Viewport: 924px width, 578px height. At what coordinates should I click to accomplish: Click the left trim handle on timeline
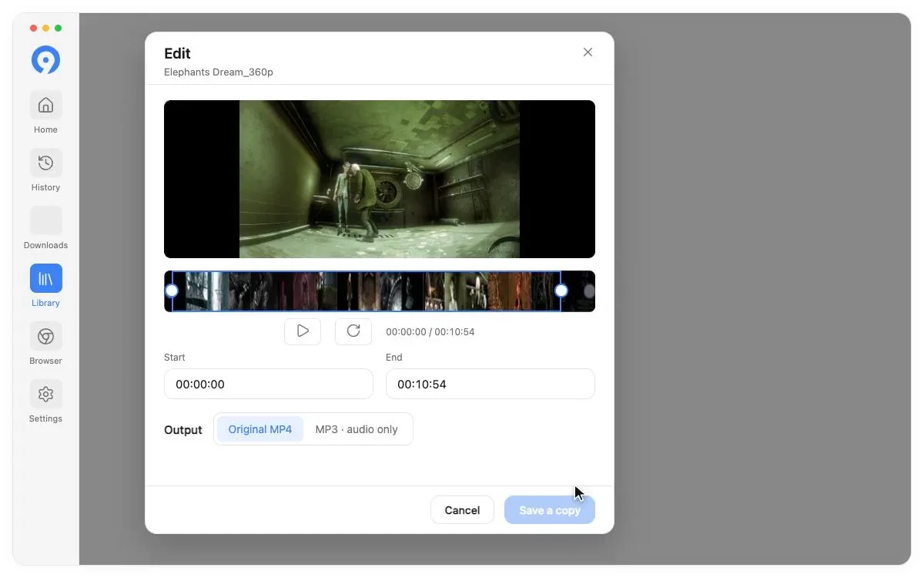tap(172, 291)
